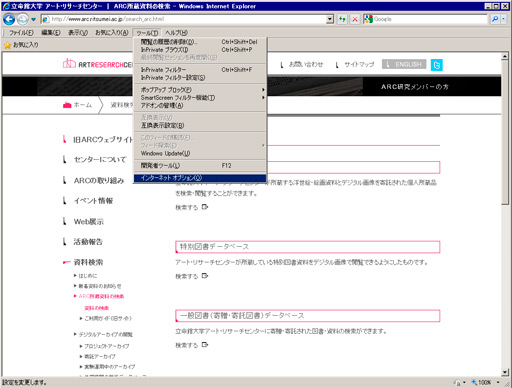Screen dimensions: 512x388
Task: Select アドオンの管理 menu entry
Action: click(x=200, y=105)
